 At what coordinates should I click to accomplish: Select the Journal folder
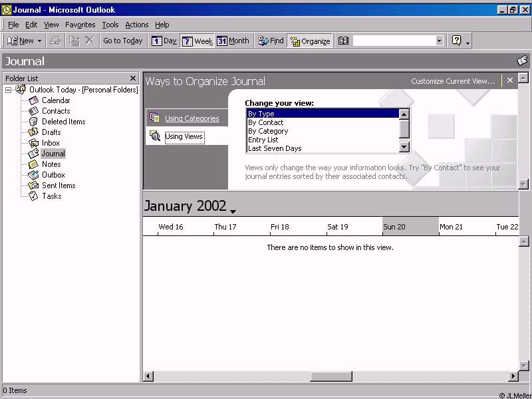(x=53, y=154)
